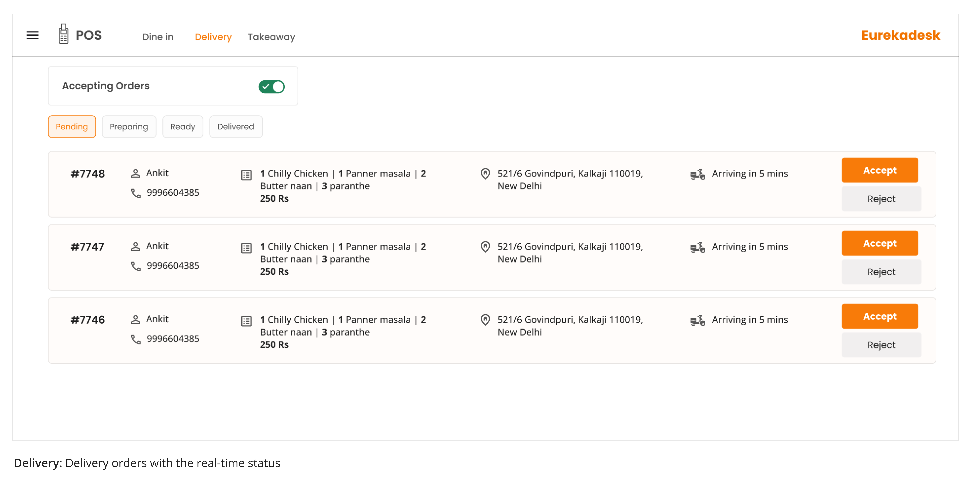
Task: Click Arriving in 5 mins in order #7748
Action: click(750, 174)
